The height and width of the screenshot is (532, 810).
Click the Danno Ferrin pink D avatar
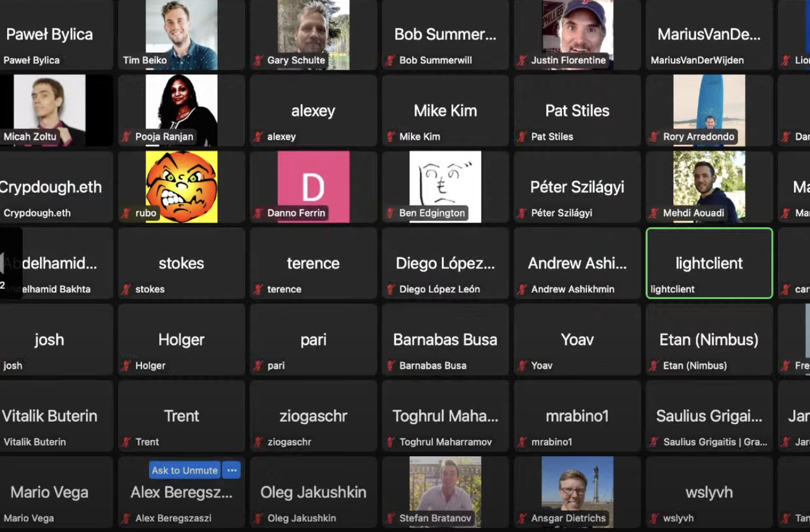(314, 187)
